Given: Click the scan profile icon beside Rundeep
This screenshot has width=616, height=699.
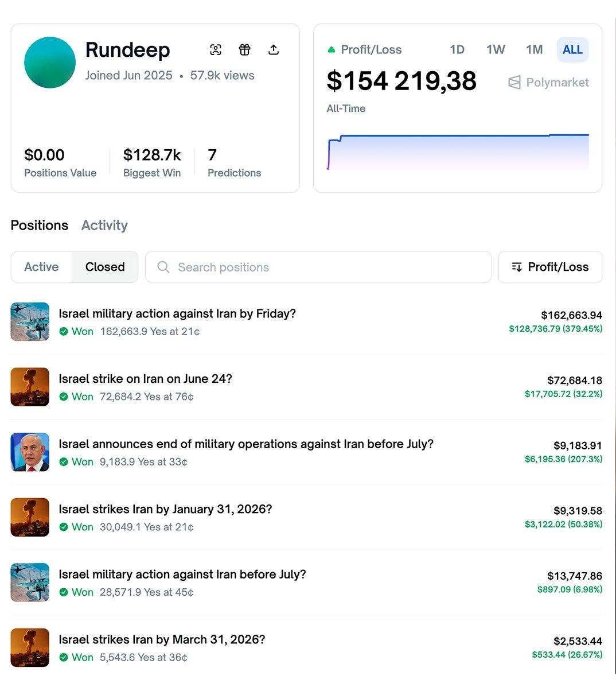Looking at the screenshot, I should (x=216, y=50).
